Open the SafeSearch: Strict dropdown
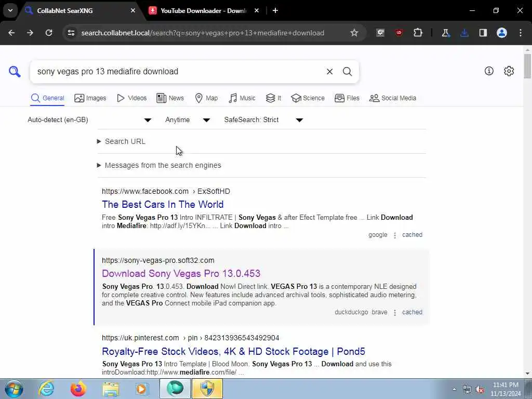Screen dimensions: 532x399 point(263,120)
